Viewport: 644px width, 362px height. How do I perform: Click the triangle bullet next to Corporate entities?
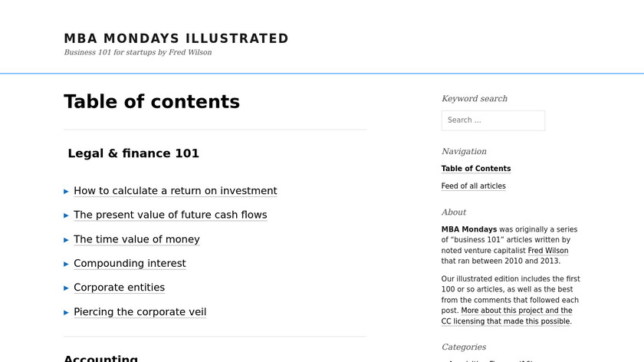[67, 288]
